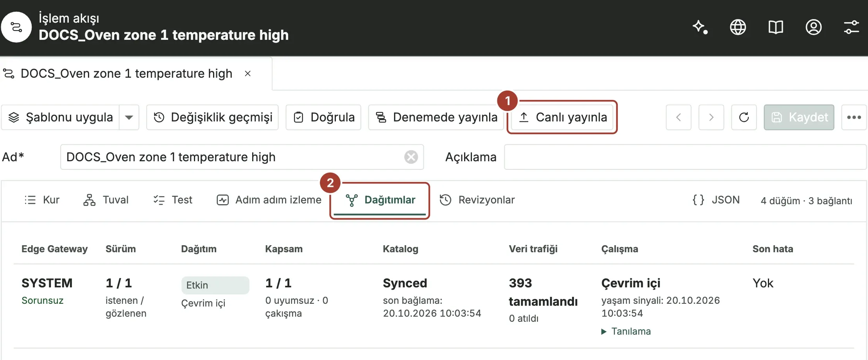Open the settings sliders icon
The image size is (868, 360).
[851, 27]
